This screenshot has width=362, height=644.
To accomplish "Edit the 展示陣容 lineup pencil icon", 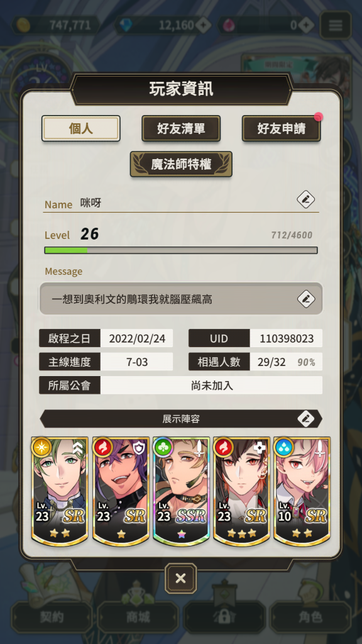I will (x=306, y=419).
